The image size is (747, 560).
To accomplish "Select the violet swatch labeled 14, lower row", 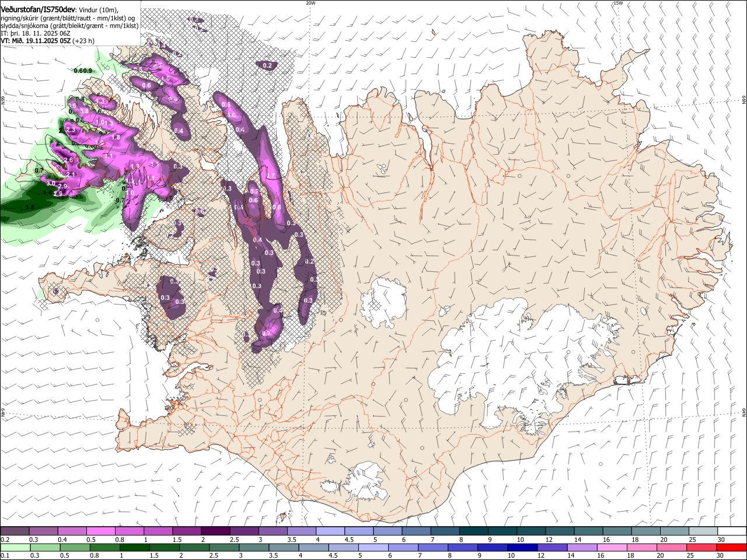I will point(582,547).
